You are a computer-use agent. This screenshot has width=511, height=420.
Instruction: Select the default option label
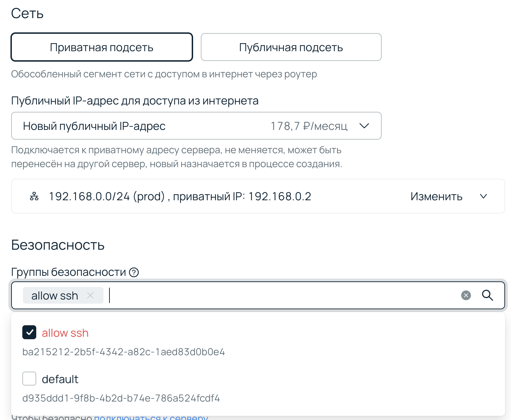pos(60,379)
